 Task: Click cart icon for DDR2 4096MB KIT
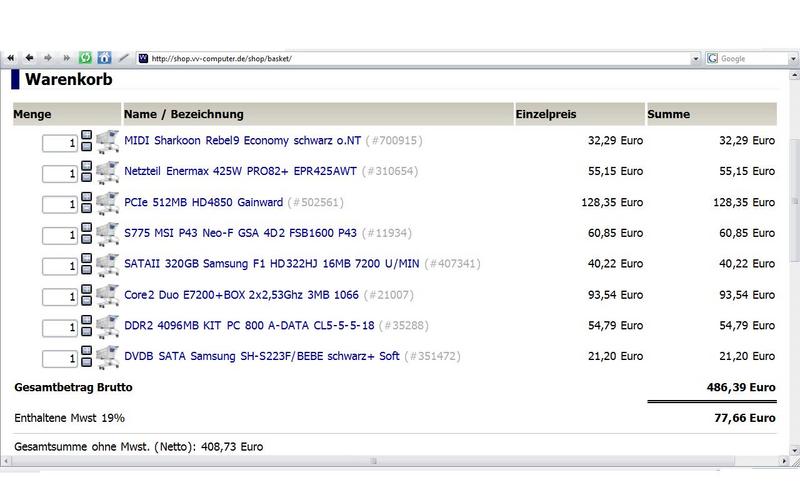pyautogui.click(x=107, y=326)
